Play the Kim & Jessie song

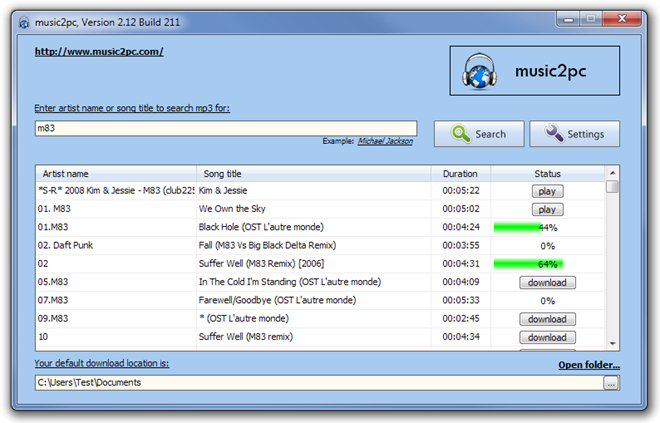(547, 192)
